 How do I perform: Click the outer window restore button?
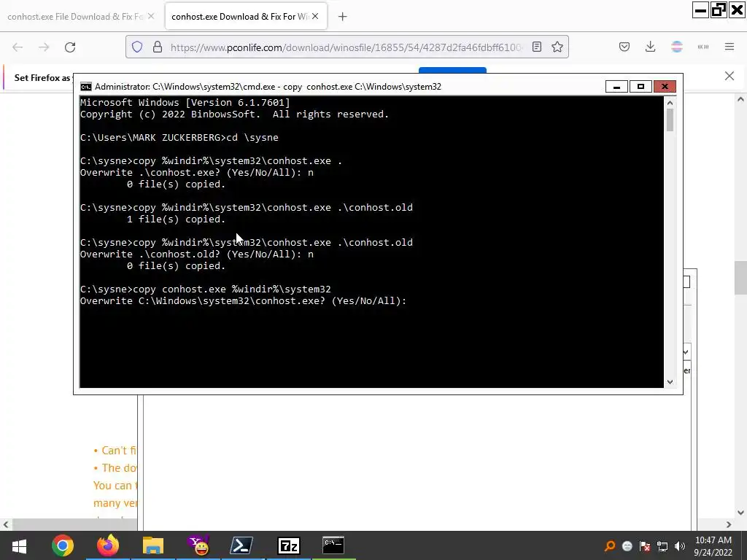(719, 10)
